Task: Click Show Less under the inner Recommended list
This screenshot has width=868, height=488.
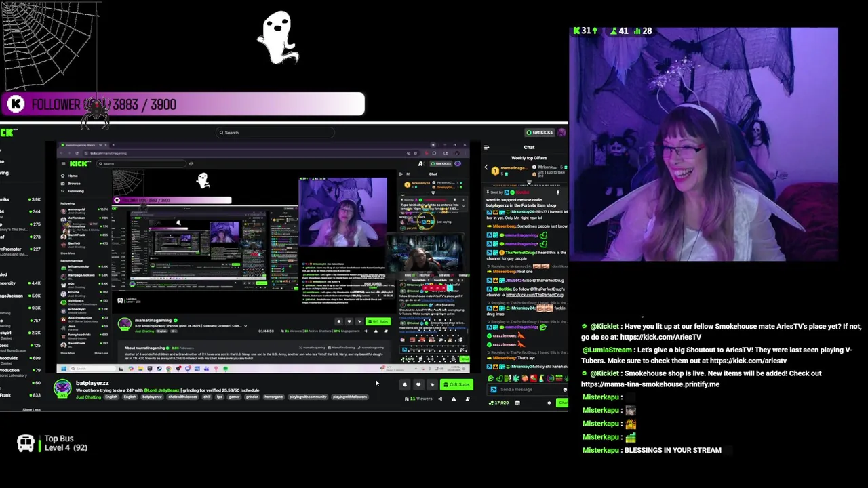Action: click(x=101, y=353)
